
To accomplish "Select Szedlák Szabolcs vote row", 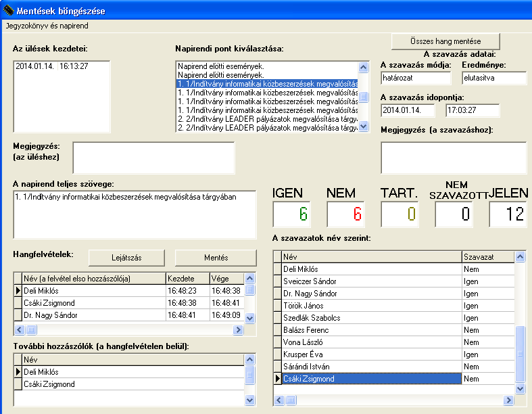I will (x=394, y=318).
